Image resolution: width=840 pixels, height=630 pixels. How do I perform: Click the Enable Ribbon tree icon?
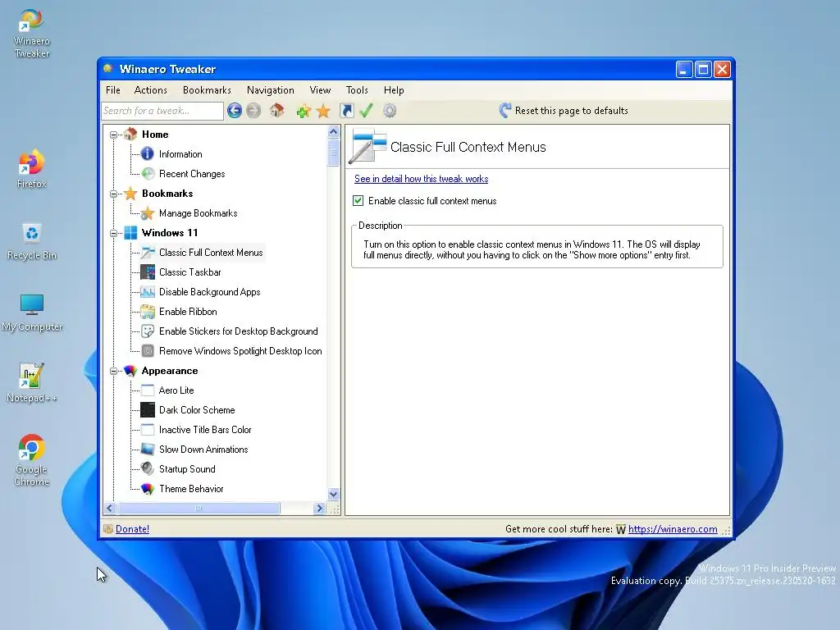point(148,312)
